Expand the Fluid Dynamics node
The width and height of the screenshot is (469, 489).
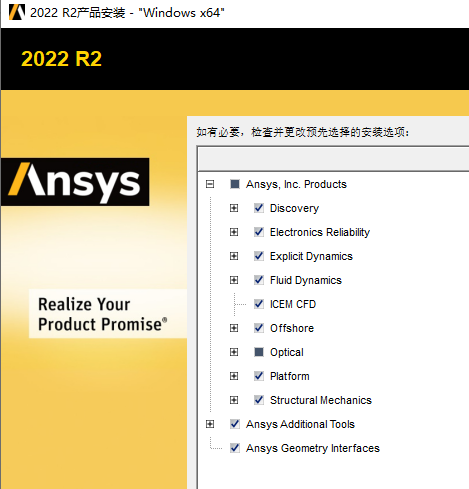pos(234,280)
